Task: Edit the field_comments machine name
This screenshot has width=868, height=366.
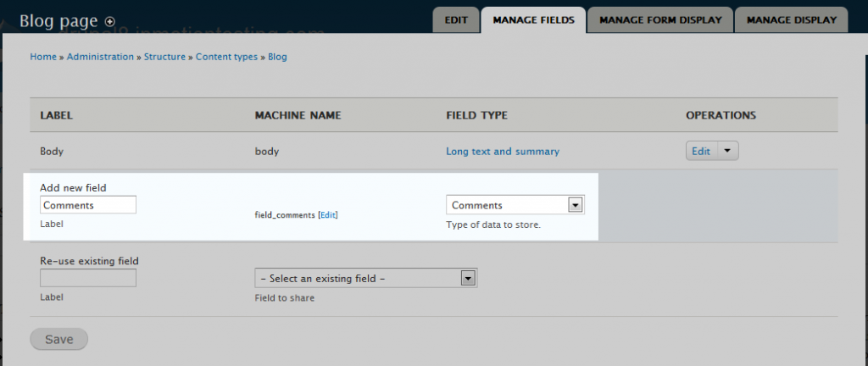Action: point(327,215)
